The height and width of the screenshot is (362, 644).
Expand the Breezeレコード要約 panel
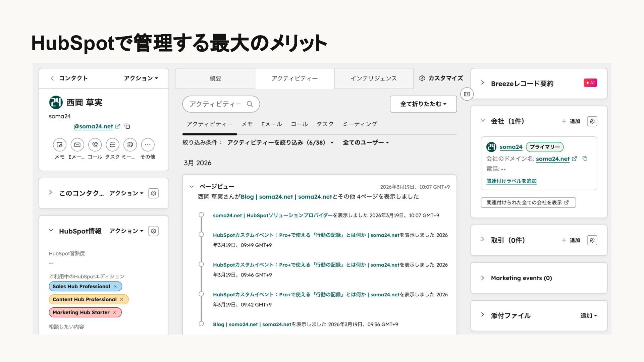482,83
